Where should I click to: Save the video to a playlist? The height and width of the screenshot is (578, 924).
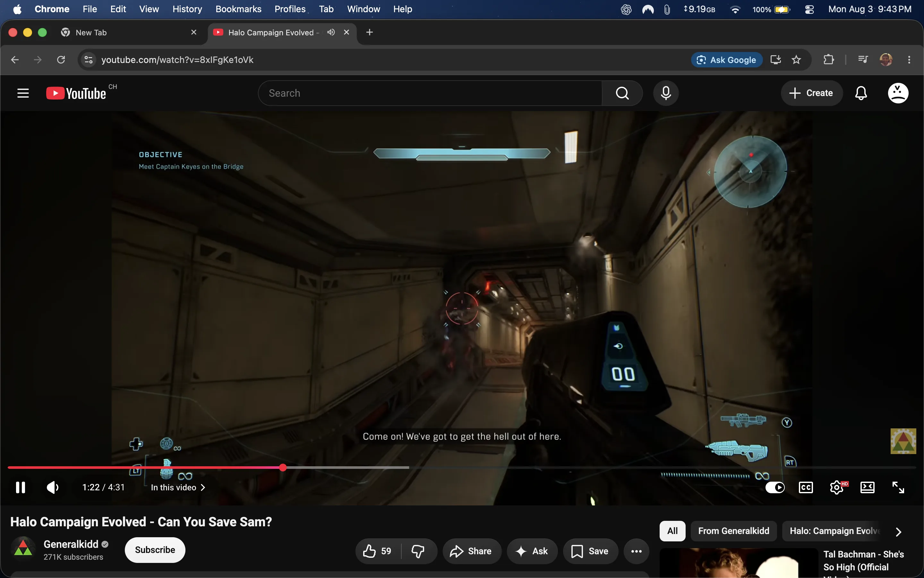tap(590, 551)
